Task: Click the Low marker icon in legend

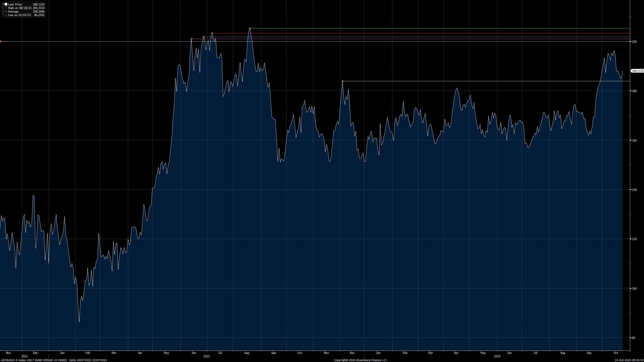Action: point(6,15)
